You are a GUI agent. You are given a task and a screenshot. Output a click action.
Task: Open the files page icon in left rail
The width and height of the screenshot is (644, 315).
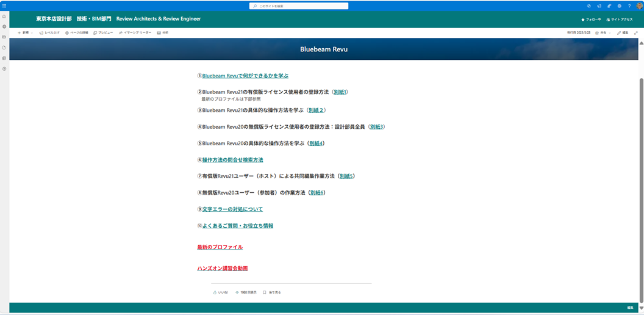[x=4, y=47]
